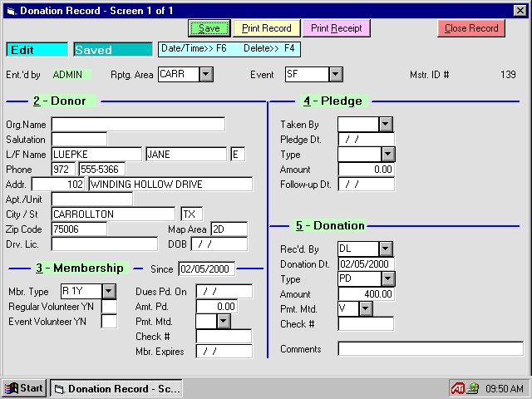The width and height of the screenshot is (532, 399).
Task: Click the Membership Check # field
Action: click(x=224, y=336)
